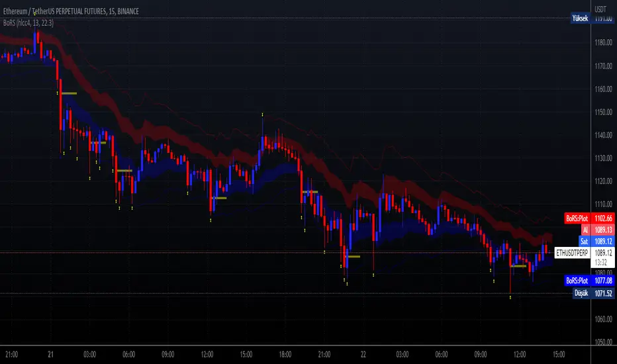Click the Ethereum / TetherUS PERPETUAL FUTURES title
This screenshot has width=617, height=364.
pos(71,11)
